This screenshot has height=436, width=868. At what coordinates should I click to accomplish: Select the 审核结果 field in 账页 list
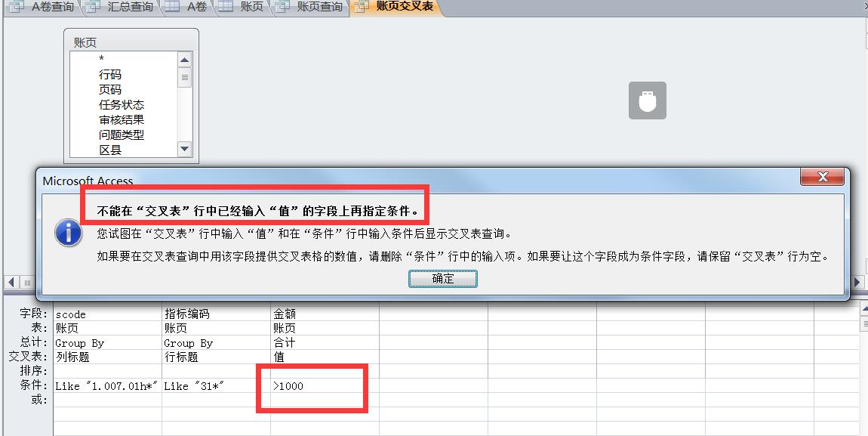[123, 119]
